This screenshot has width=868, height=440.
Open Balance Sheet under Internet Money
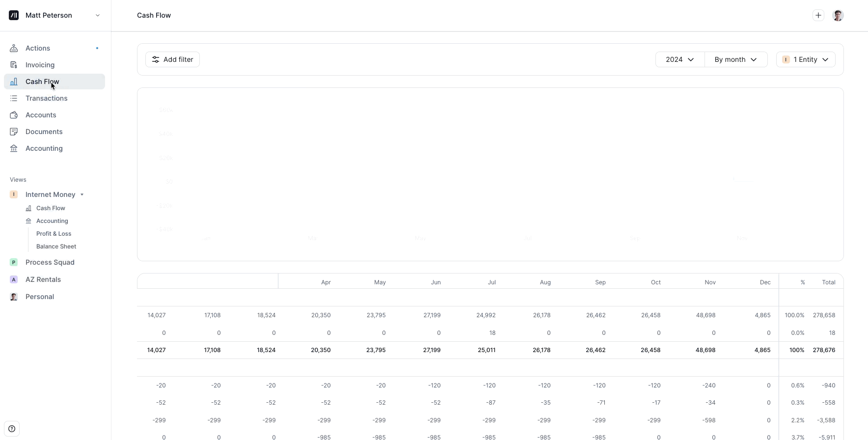pos(56,247)
